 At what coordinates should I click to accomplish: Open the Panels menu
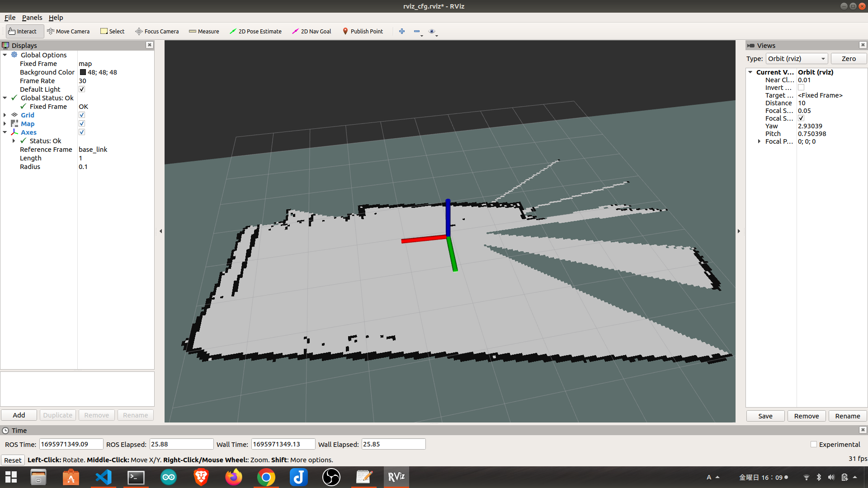point(32,18)
